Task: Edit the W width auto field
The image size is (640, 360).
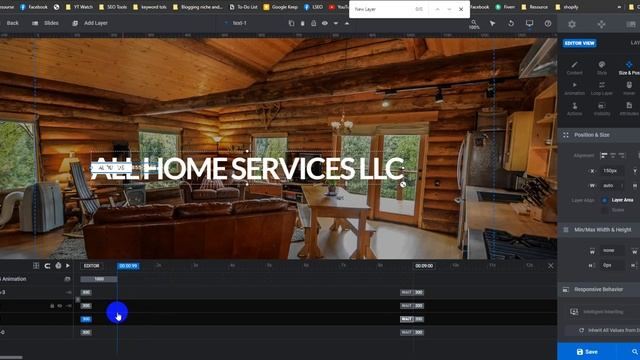Action: 611,186
